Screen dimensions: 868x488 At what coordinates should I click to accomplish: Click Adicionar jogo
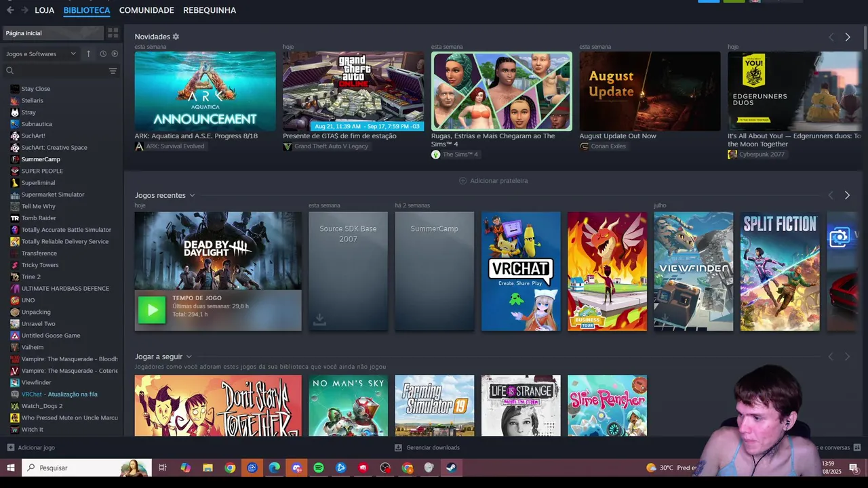coord(31,447)
